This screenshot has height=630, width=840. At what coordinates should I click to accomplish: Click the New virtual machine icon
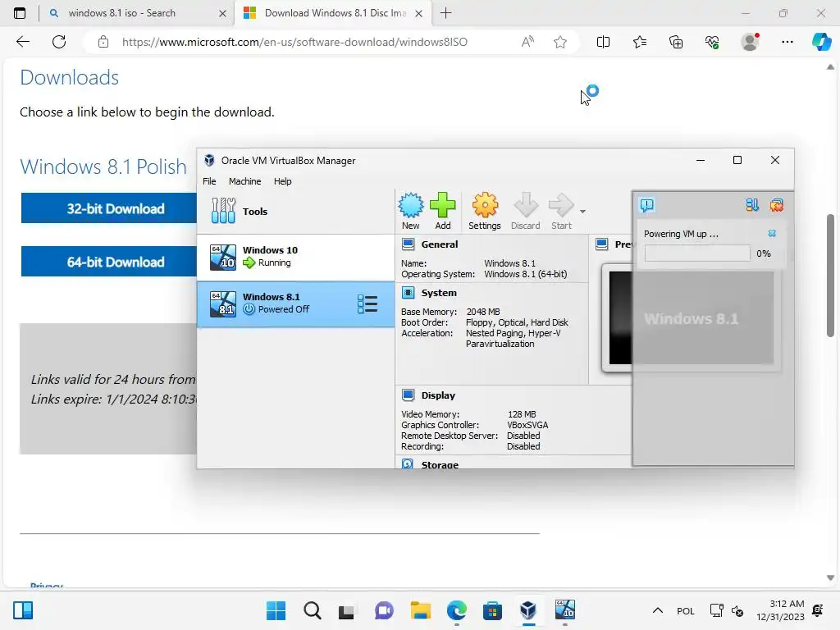coord(410,211)
